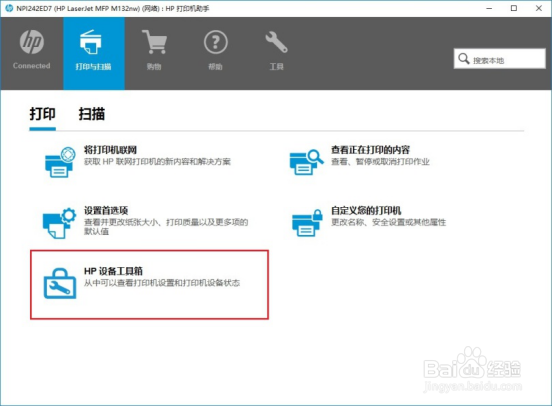Viewport: 552px width, 406px height.
Task: Open the HP 设备工具箱 link
Action: click(113, 271)
